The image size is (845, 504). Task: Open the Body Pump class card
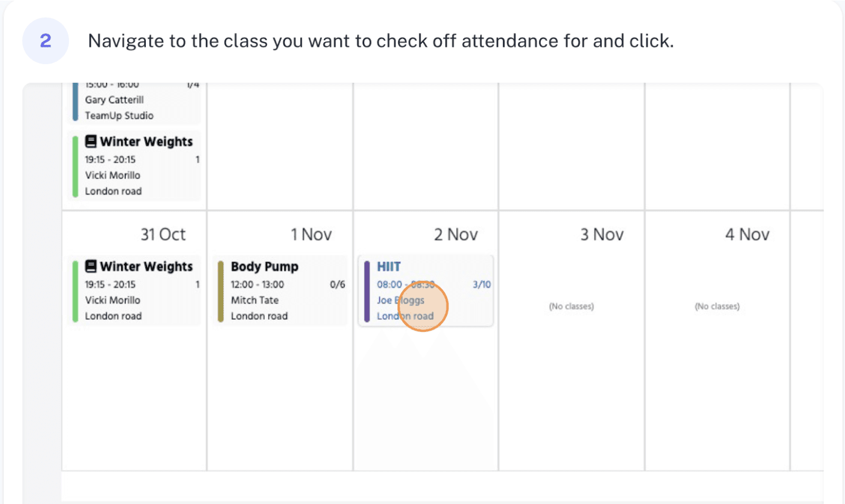coord(280,291)
